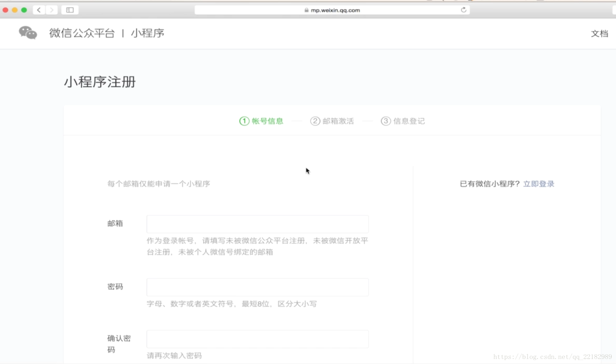The width and height of the screenshot is (616, 364).
Task: Toggle the Safari sidebar button
Action: [x=70, y=10]
